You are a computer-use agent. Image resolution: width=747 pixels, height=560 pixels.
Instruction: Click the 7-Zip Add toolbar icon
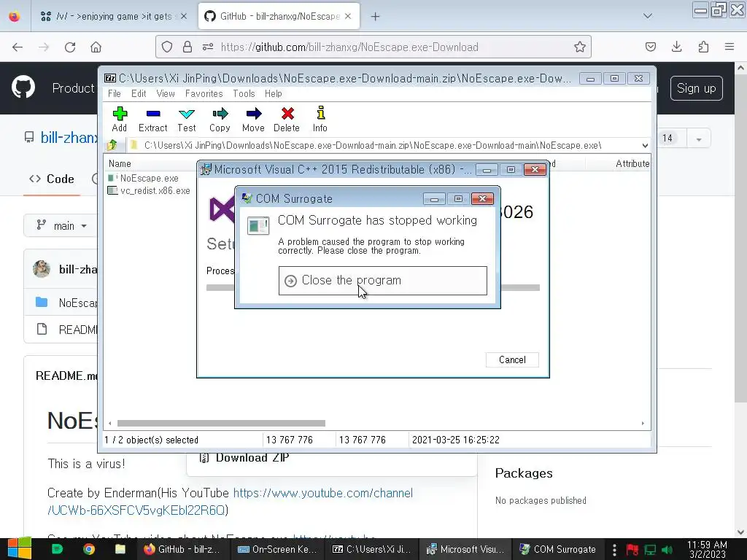pyautogui.click(x=119, y=119)
